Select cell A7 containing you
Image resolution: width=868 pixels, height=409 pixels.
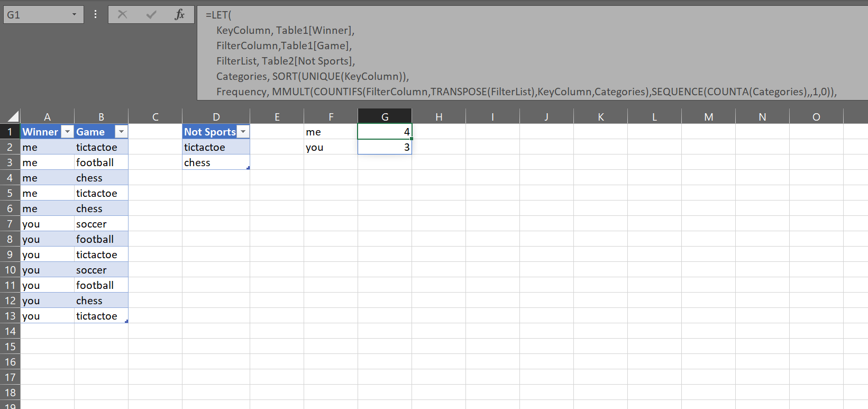[x=47, y=224]
